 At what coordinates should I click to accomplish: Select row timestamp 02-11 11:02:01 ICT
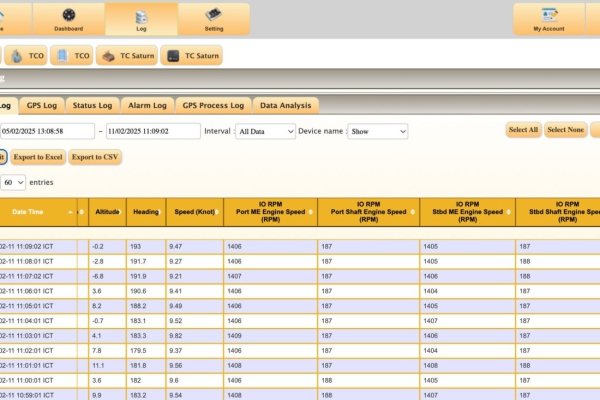pos(26,351)
